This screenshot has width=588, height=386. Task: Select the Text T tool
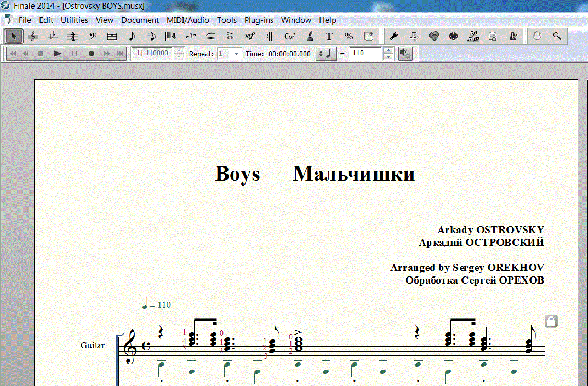click(329, 36)
